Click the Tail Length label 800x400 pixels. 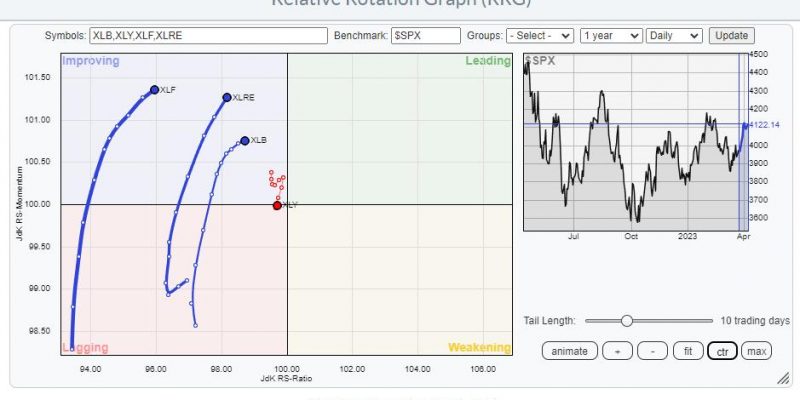coord(549,321)
